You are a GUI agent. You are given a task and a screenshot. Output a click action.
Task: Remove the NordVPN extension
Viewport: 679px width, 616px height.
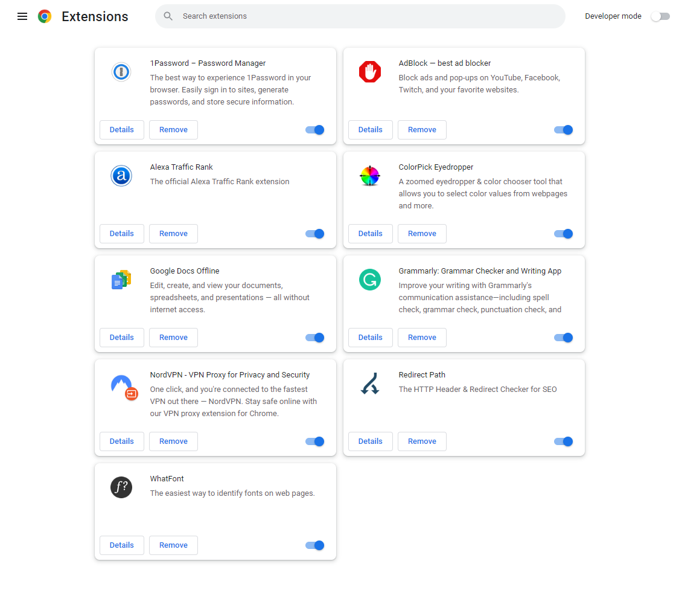(173, 441)
